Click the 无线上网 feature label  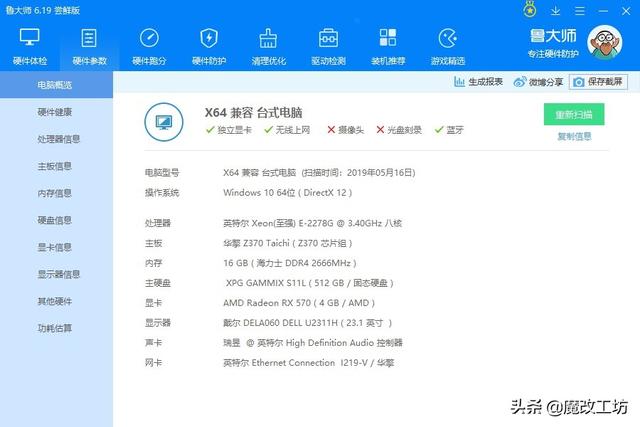pos(293,130)
